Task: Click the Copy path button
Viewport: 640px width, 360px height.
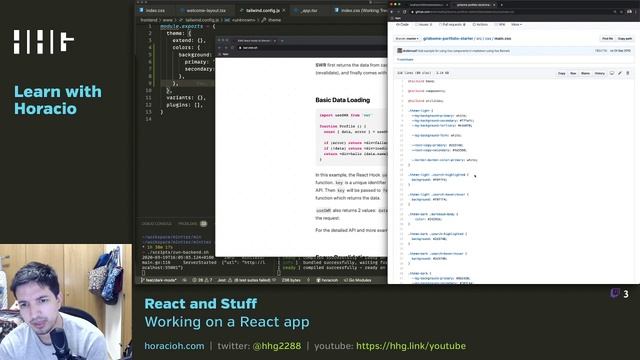Action: (624, 38)
